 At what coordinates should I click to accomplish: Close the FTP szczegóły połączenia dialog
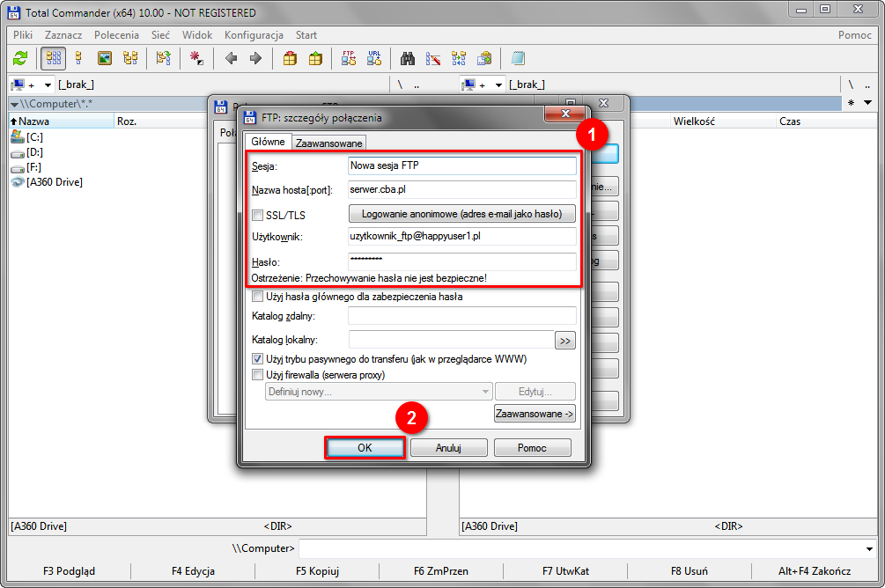[x=565, y=114]
